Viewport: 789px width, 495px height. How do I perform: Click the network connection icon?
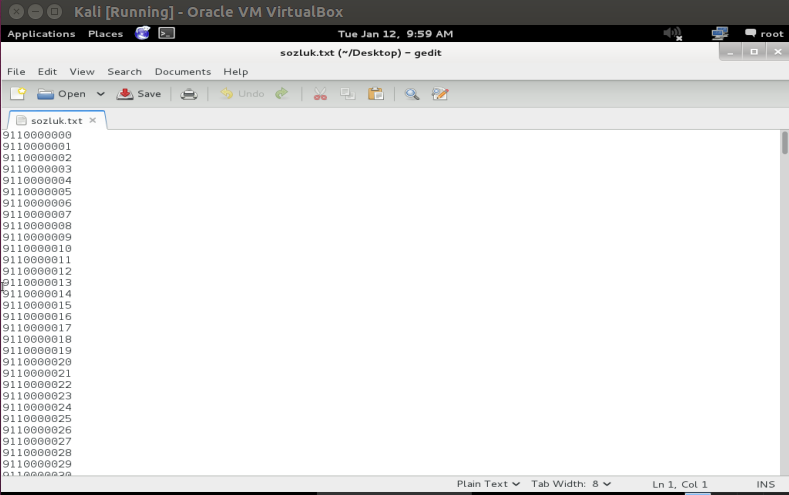coord(720,34)
